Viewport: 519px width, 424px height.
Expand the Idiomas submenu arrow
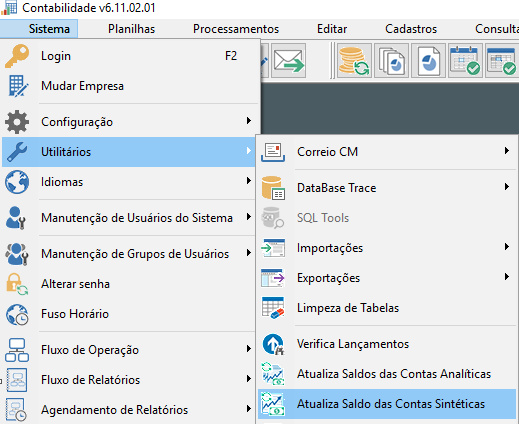(x=249, y=181)
